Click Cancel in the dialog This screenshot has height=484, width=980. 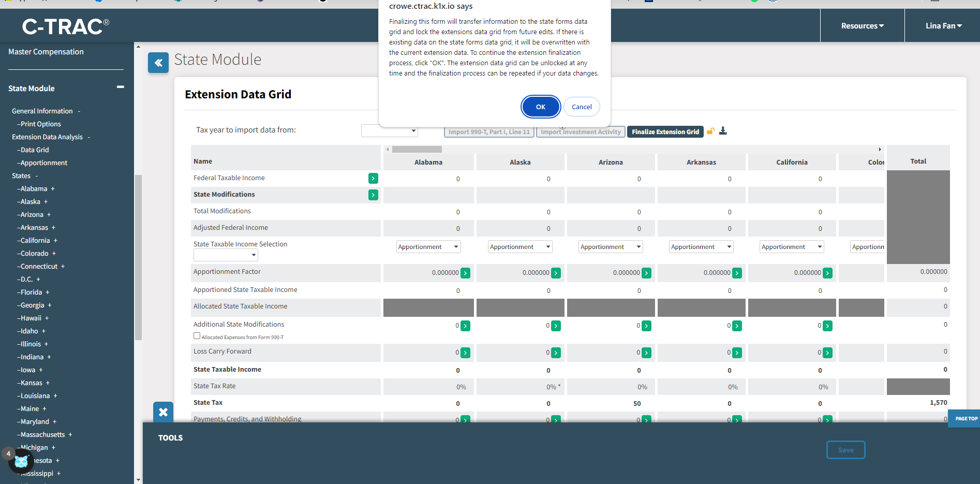(x=582, y=107)
